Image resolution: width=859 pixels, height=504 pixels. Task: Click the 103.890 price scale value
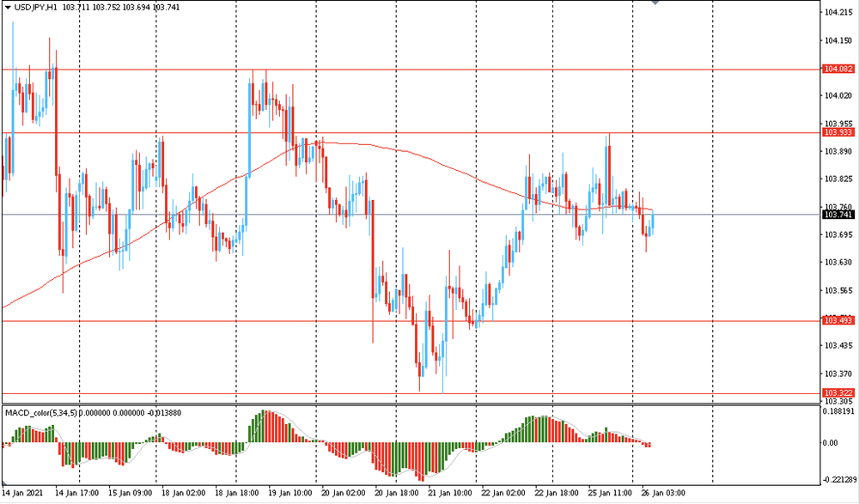pyautogui.click(x=838, y=152)
